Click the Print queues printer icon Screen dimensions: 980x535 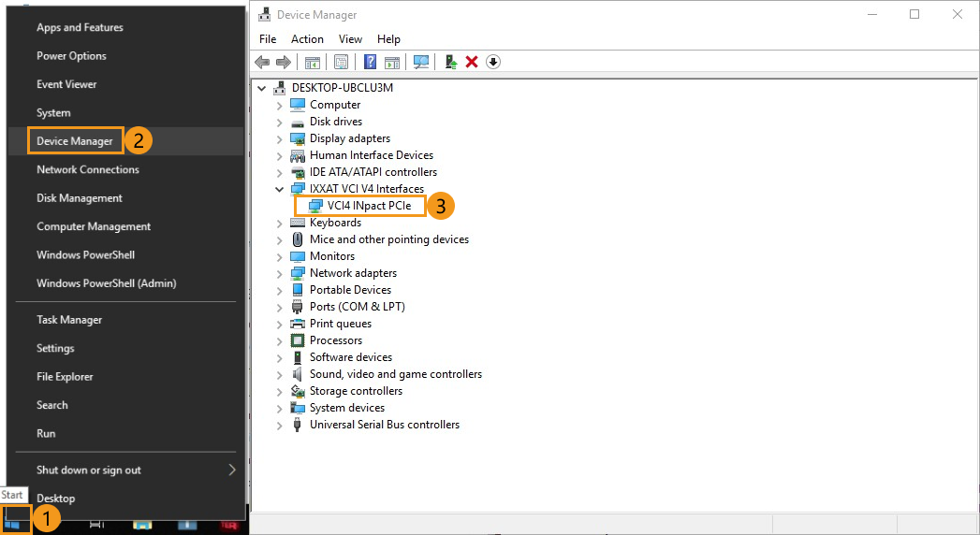[298, 324]
